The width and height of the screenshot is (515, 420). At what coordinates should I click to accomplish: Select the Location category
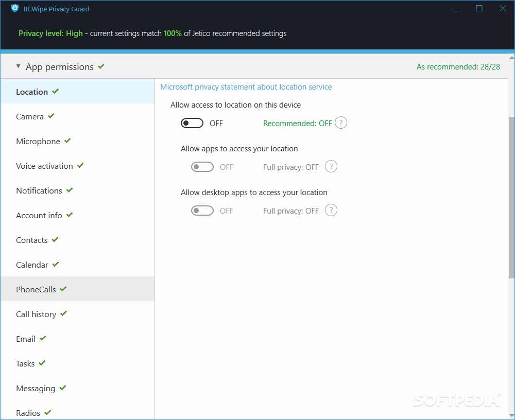coord(78,92)
